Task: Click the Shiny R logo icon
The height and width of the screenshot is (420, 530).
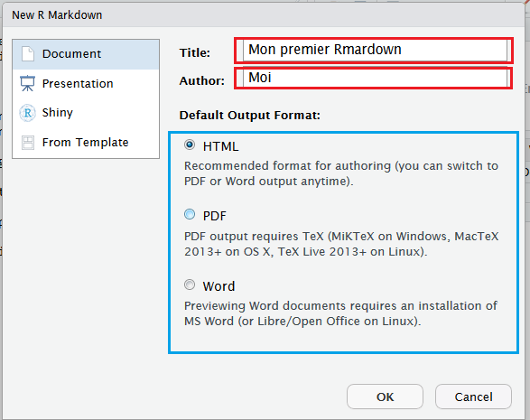Action: click(27, 113)
